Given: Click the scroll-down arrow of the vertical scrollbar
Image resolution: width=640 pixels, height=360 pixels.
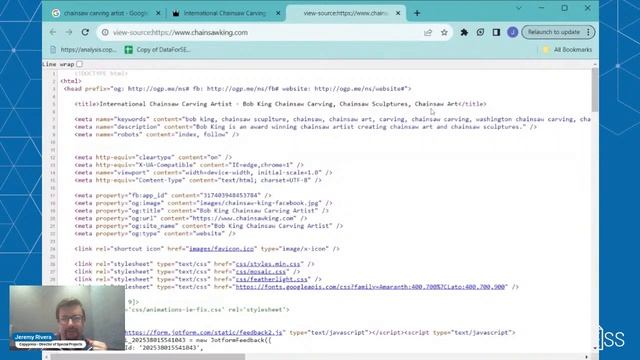Looking at the screenshot, I should coord(595,348).
